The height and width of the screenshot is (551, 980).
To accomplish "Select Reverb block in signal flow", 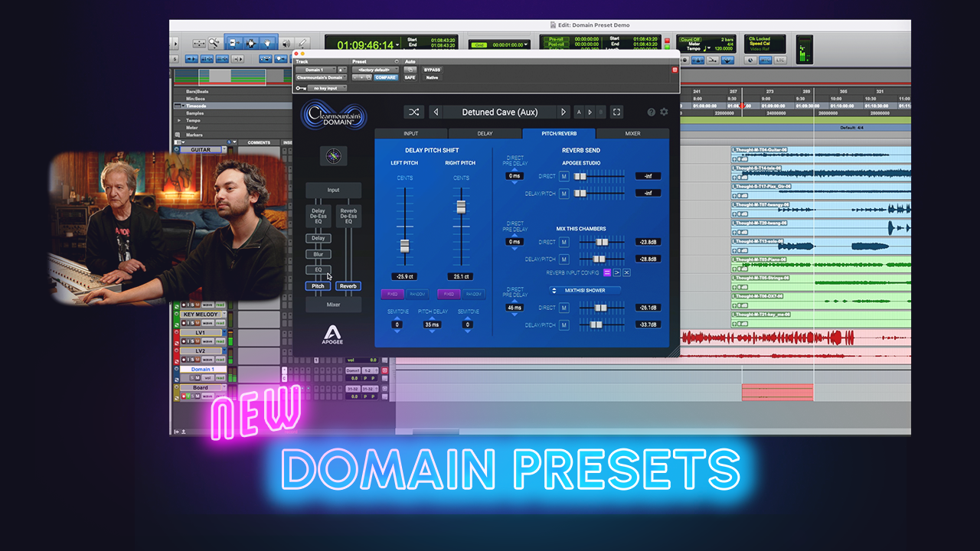I will [348, 285].
